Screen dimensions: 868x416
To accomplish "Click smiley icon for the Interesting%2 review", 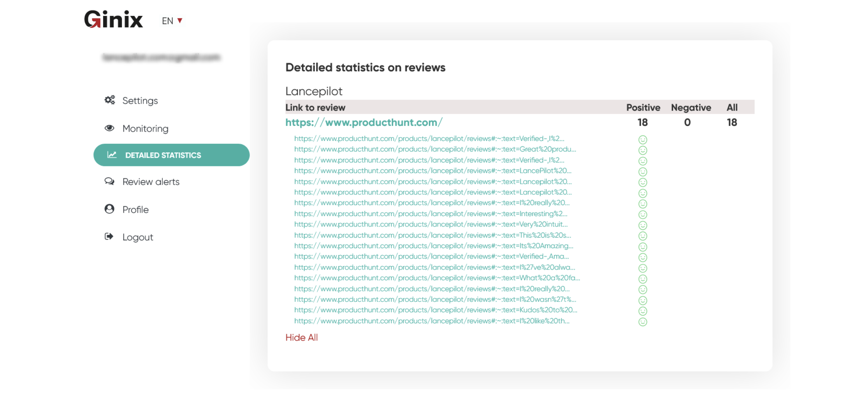I will pos(643,215).
